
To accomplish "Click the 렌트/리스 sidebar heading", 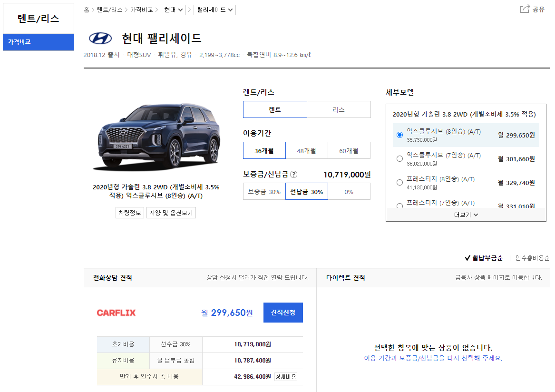I will tap(39, 19).
